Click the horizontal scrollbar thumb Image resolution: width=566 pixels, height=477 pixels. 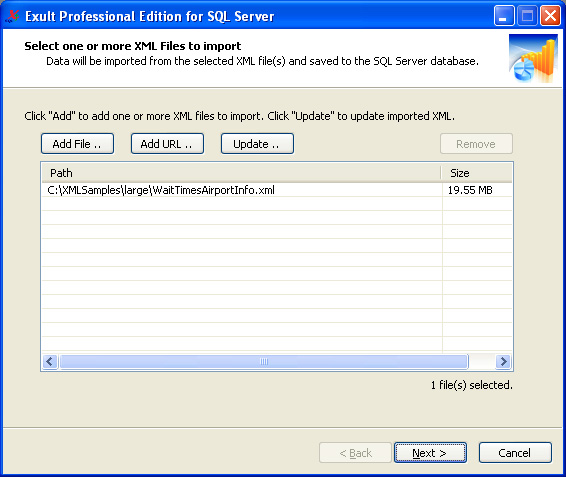point(264,361)
